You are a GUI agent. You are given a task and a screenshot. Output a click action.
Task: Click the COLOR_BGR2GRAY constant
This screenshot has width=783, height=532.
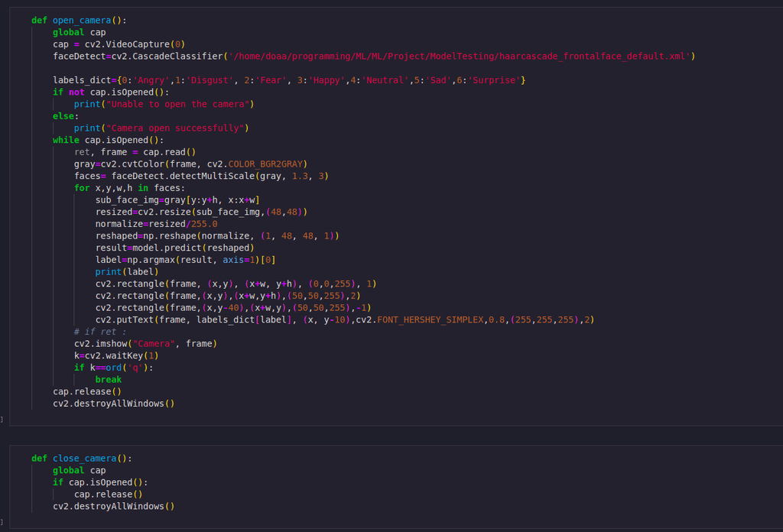pos(265,164)
